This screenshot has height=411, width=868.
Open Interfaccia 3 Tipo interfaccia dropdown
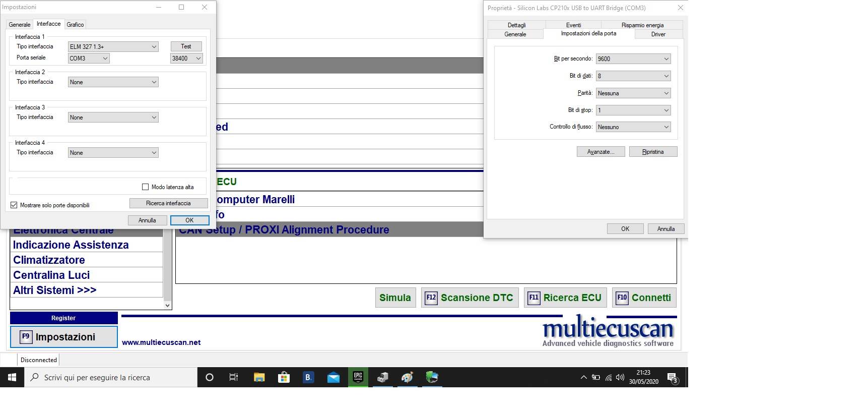click(x=113, y=117)
